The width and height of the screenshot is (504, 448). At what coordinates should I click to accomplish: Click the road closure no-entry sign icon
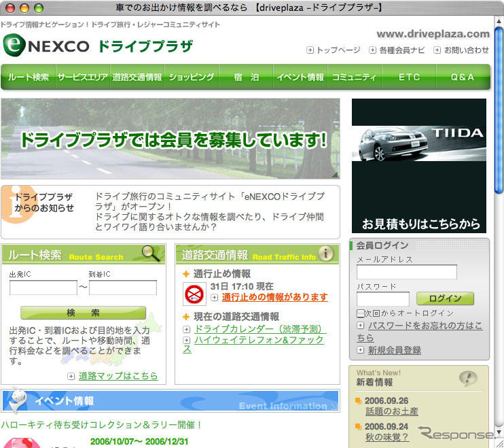point(194,294)
